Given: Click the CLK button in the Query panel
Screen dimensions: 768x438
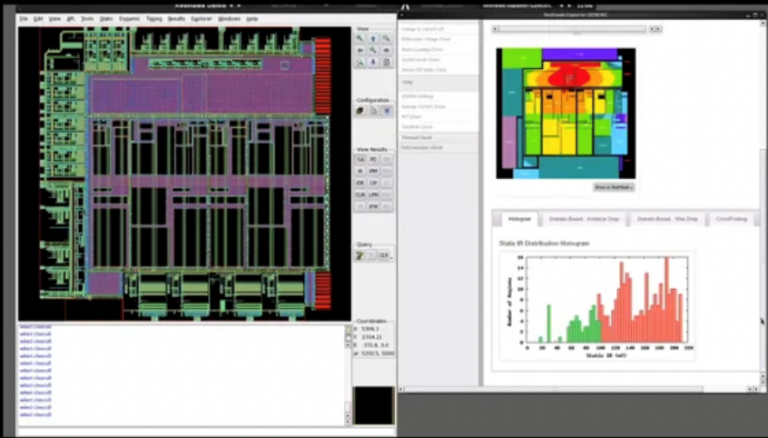Looking at the screenshot, I should tap(383, 255).
